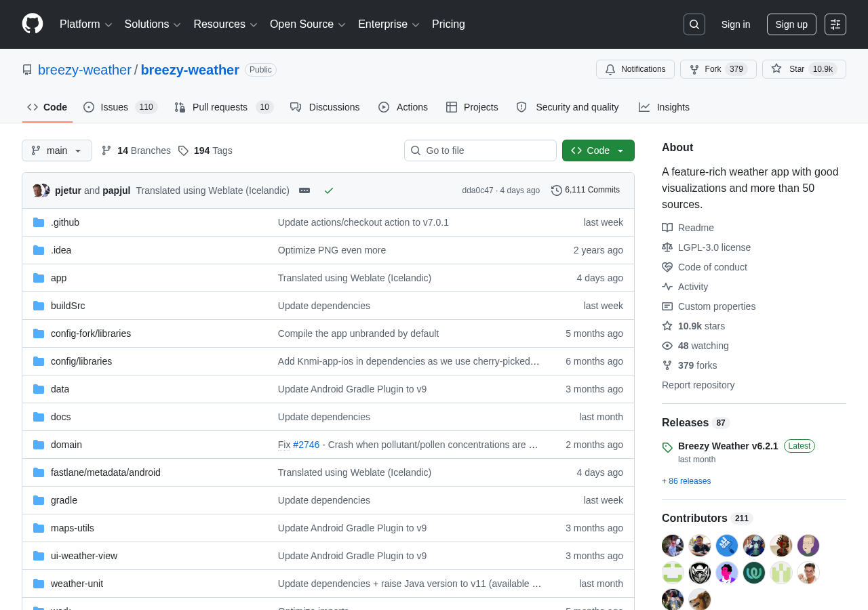Screen dimensions: 868x610
Task: Expand the Solutions menu
Action: 153,24
